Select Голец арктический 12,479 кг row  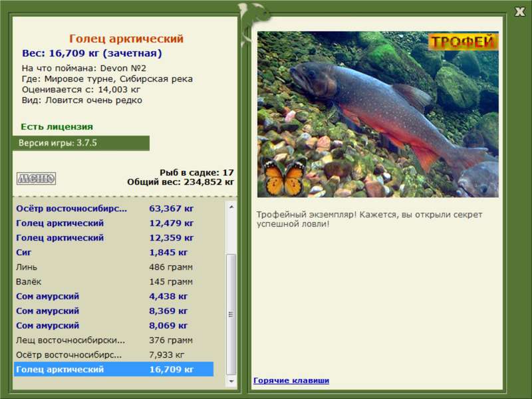(x=114, y=223)
